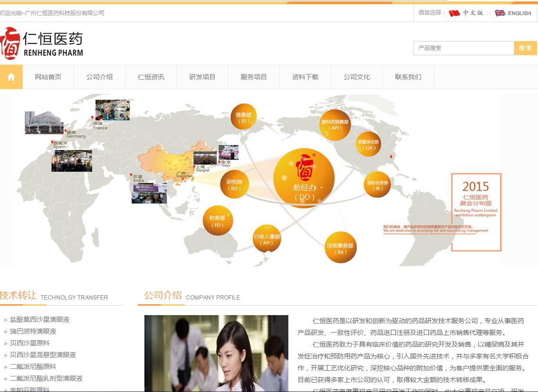Click the welcome text 欢迎光临~广州仁恒医药科技股份有限公司
Screen dimensions: 538x392
click(x=52, y=13)
